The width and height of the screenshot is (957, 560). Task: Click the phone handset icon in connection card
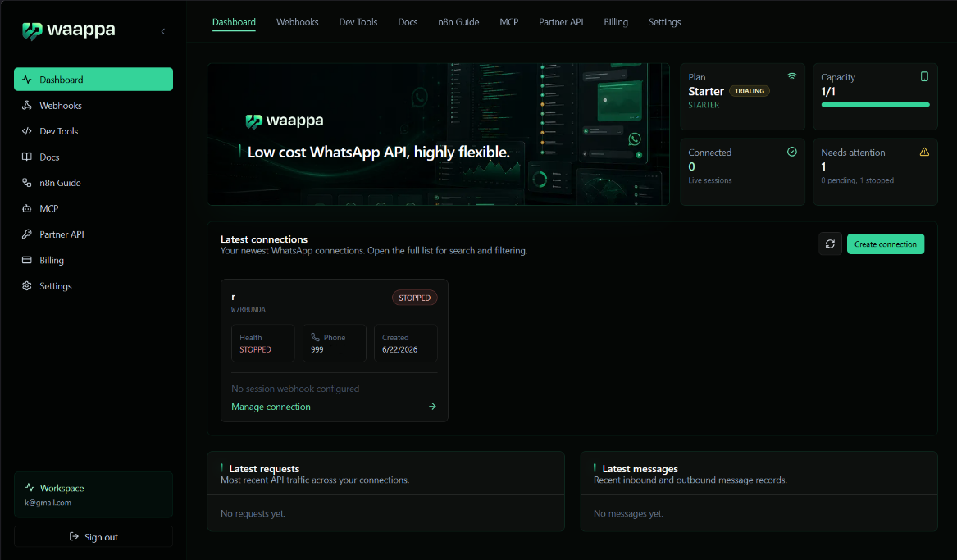tap(315, 337)
